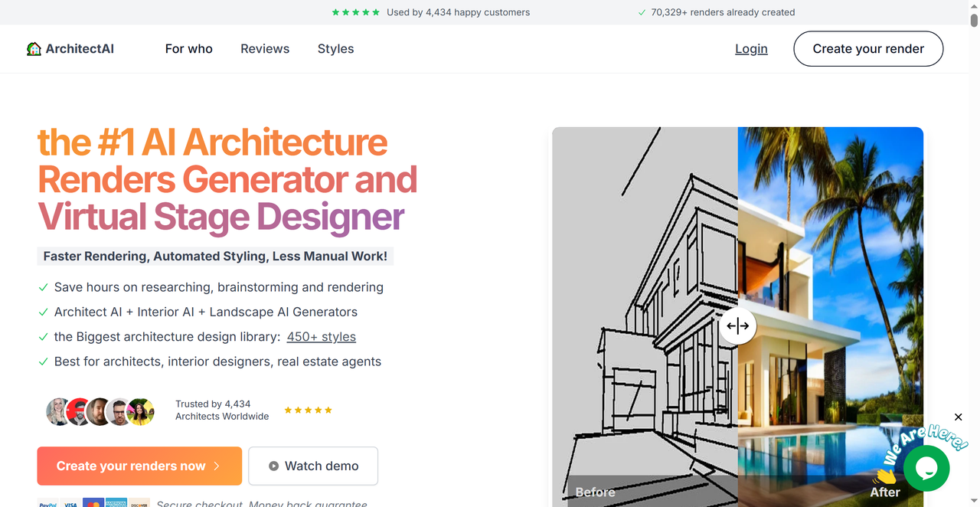Click the green star rating in top banner
This screenshot has width=980, height=507.
355,12
